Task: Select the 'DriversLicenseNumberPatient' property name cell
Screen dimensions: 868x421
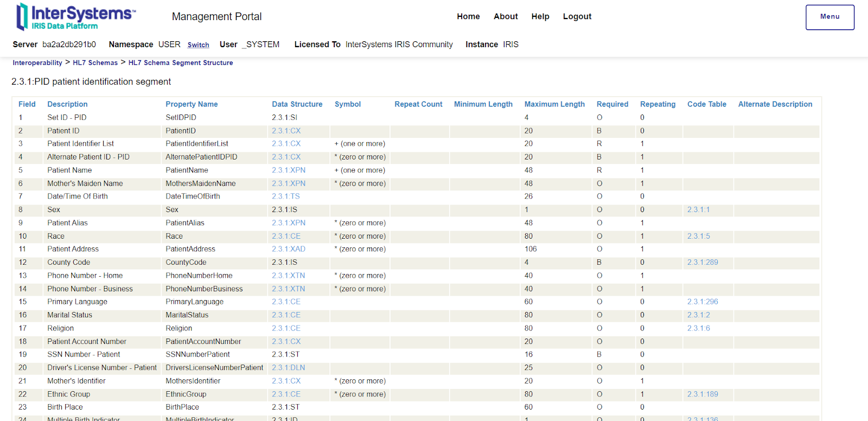Action: [214, 367]
